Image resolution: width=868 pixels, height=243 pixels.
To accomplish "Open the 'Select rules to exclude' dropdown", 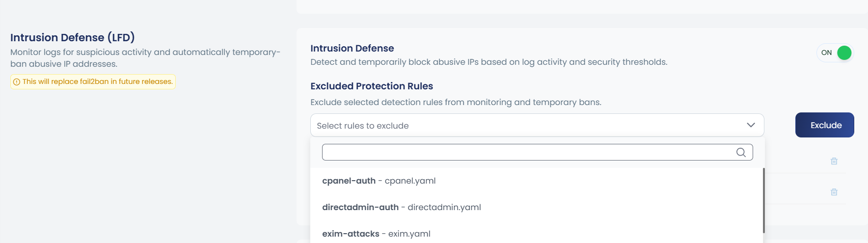I will 537,125.
